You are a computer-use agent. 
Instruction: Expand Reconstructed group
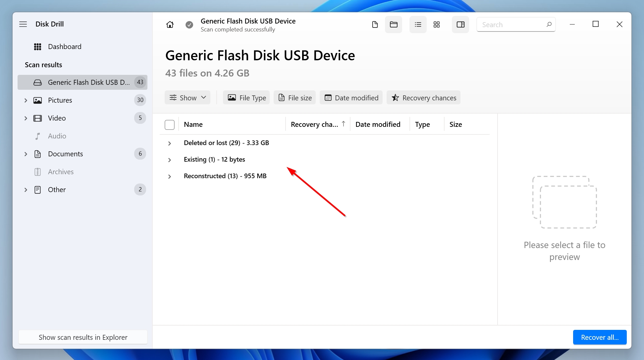(170, 177)
